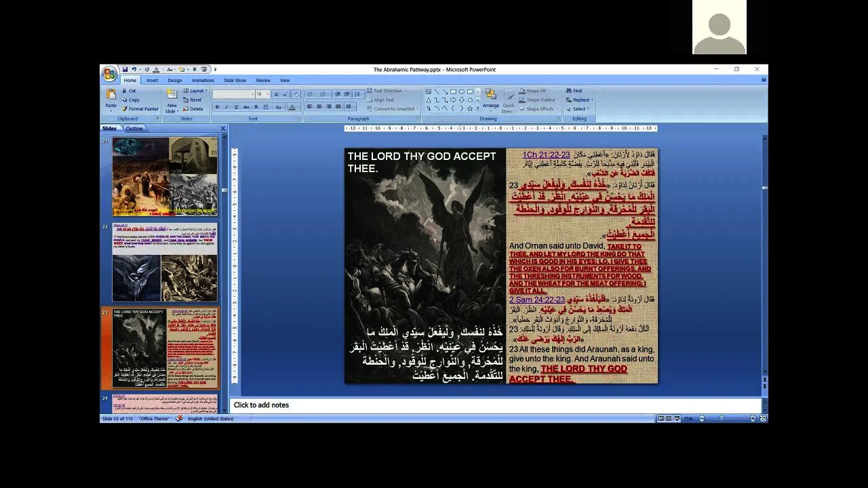This screenshot has height=488, width=868.
Task: Click the numbered list icon
Action: (323, 94)
